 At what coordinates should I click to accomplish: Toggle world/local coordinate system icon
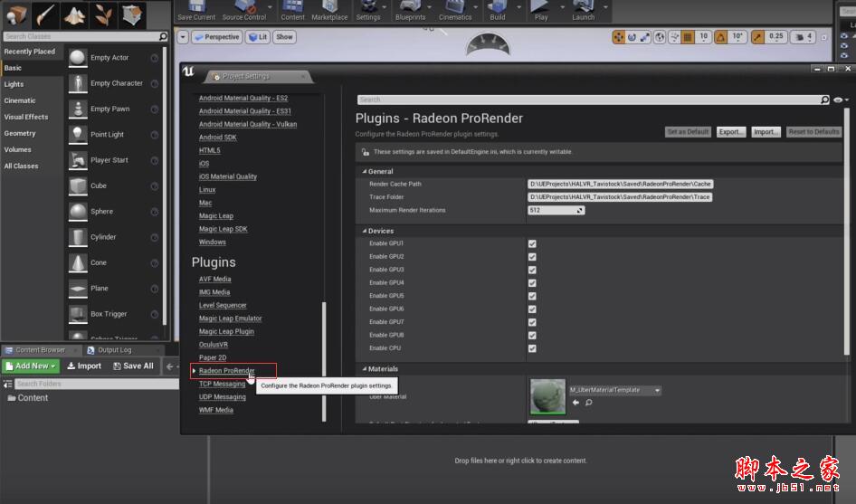pos(660,36)
